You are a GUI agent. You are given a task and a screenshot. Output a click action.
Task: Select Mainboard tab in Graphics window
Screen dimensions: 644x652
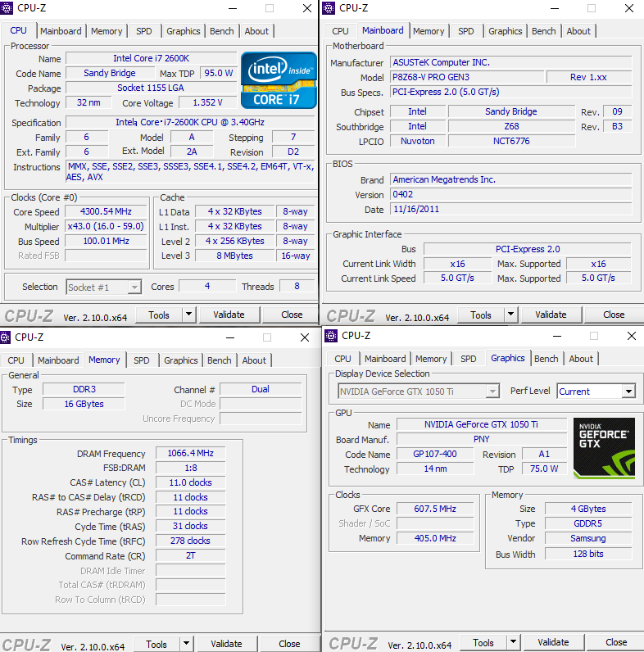coord(385,359)
